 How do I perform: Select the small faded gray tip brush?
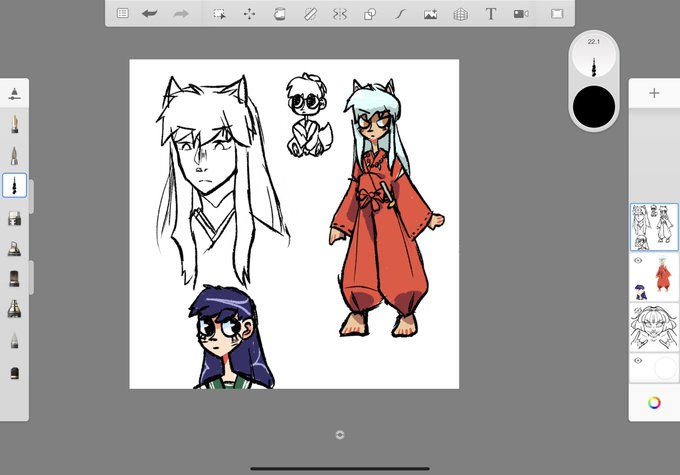(x=14, y=341)
